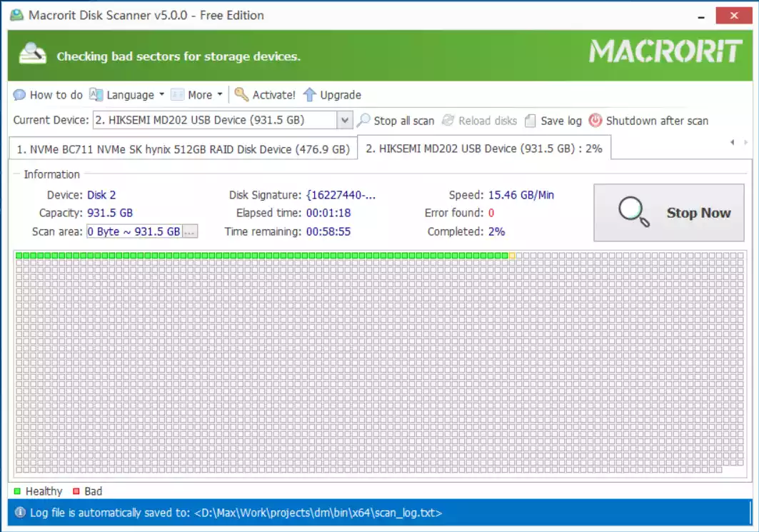Click the yellow in-progress block on progress grid
The width and height of the screenshot is (759, 532).
(x=513, y=254)
